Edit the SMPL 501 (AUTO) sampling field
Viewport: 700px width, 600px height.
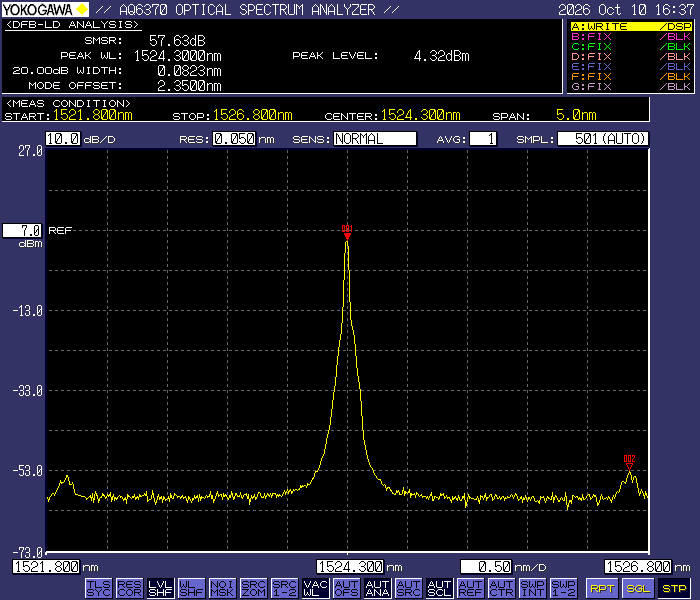[x=603, y=139]
